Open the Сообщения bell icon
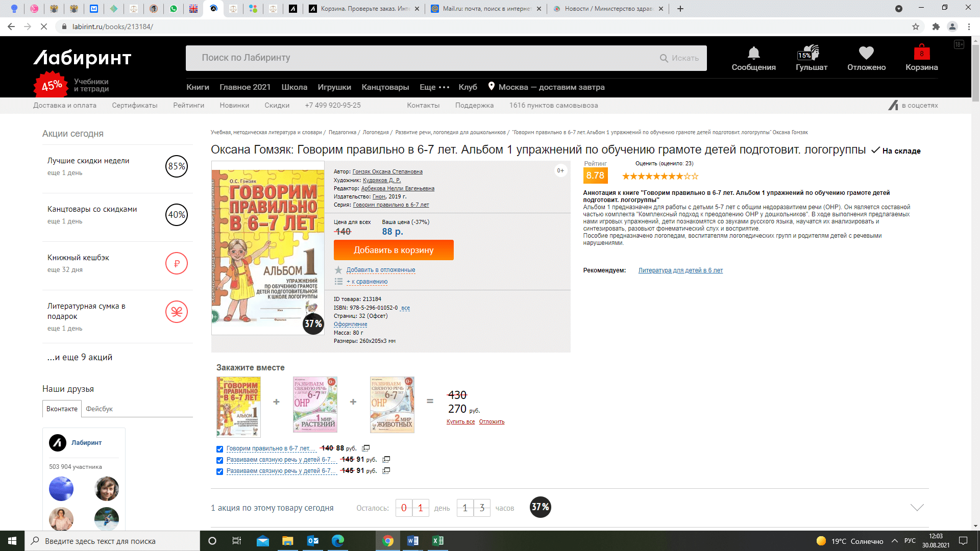980x551 pixels. pos(753,53)
